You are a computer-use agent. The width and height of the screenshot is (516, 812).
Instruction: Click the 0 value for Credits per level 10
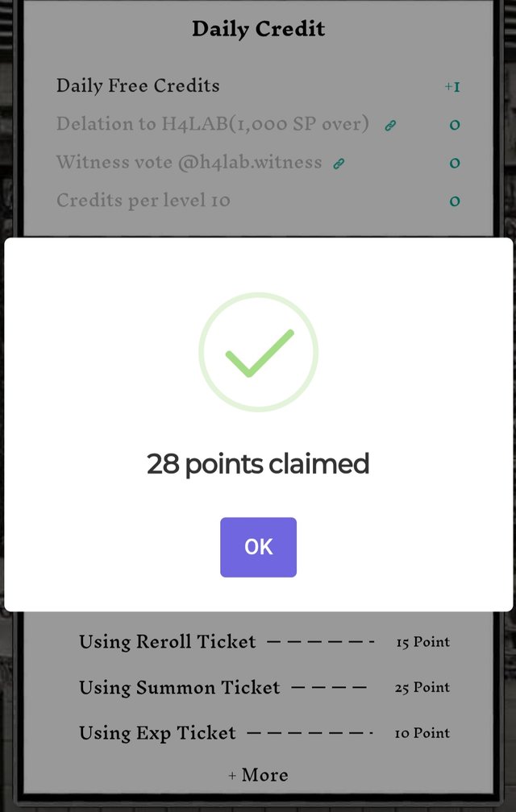tap(455, 201)
